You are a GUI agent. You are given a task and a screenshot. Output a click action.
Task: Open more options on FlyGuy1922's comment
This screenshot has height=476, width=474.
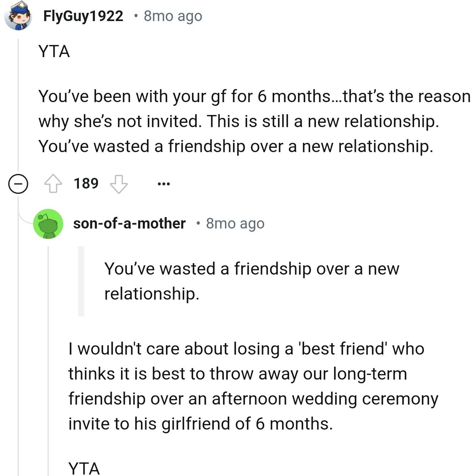tap(164, 184)
